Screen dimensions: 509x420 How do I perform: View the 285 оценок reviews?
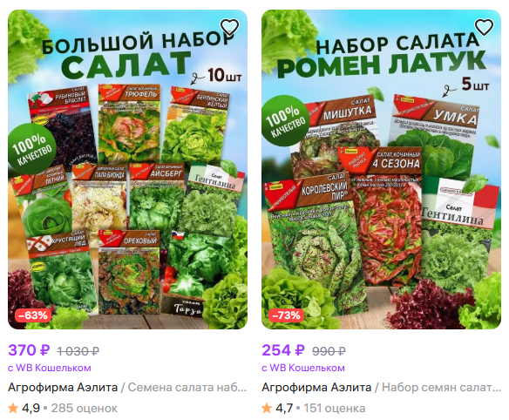85,409
